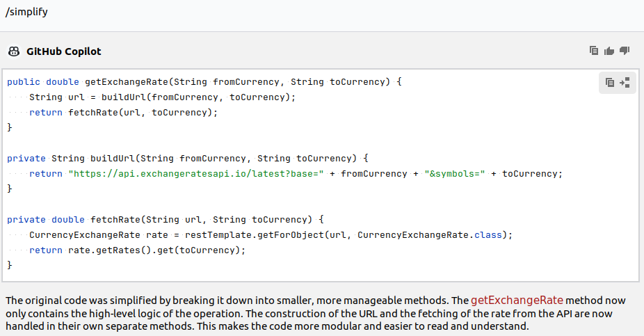Screen dimensions: 644x336
Task: Copy the code block contents
Action: [x=610, y=82]
